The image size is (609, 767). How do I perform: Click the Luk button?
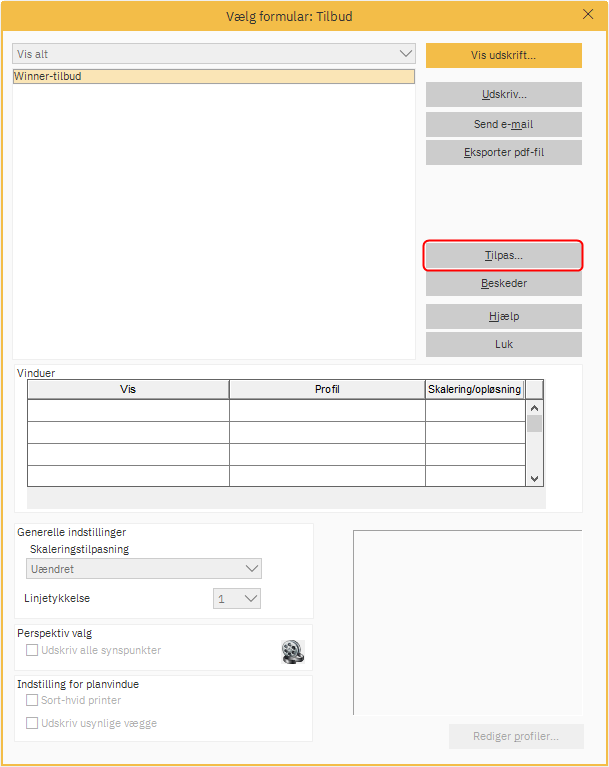[504, 344]
